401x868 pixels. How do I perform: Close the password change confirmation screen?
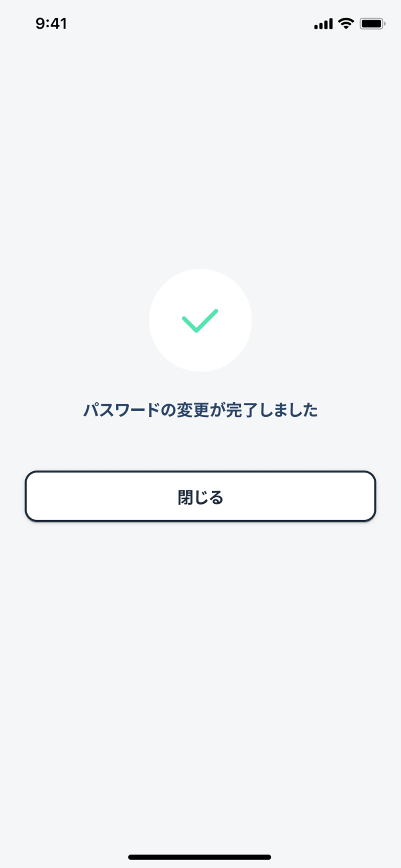[200, 497]
